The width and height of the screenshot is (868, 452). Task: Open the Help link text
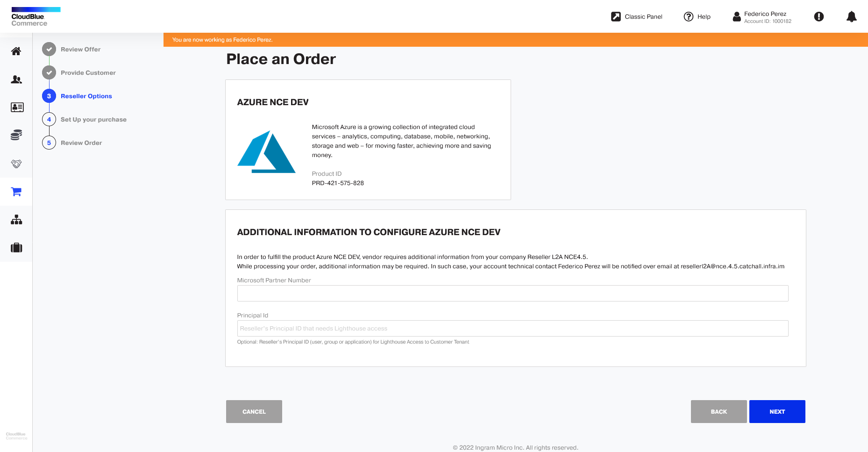click(x=704, y=17)
